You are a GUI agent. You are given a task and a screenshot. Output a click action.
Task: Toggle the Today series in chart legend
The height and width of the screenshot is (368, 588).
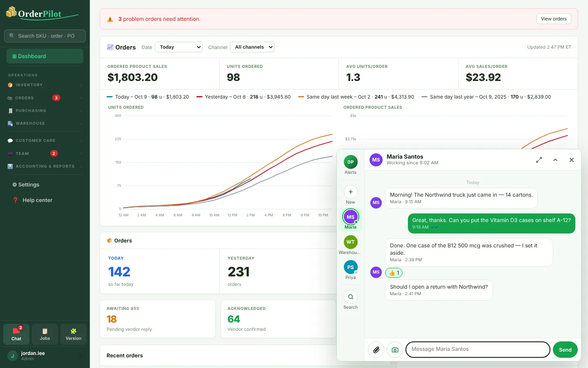(x=148, y=97)
